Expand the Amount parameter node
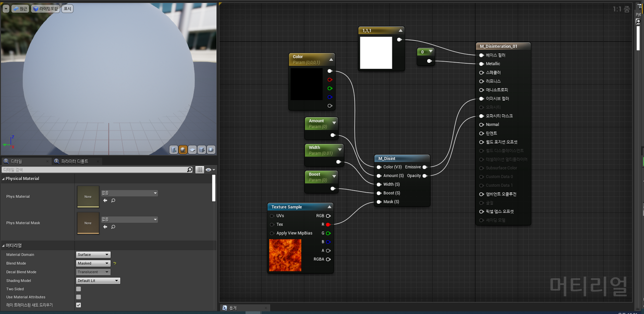 (x=334, y=123)
